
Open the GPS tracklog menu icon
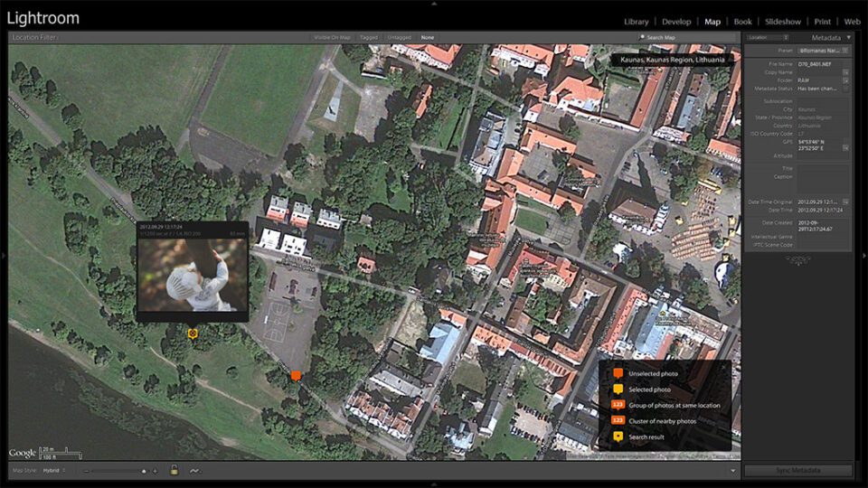point(195,471)
